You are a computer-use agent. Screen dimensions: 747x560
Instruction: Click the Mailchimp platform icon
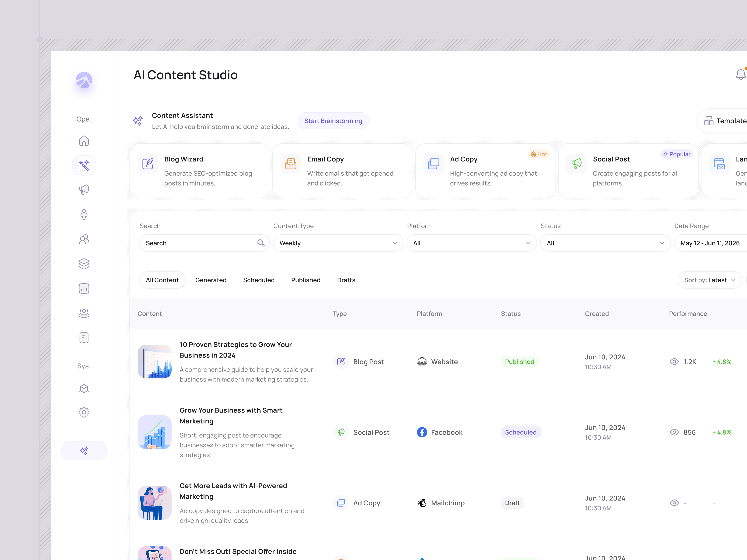[422, 503]
